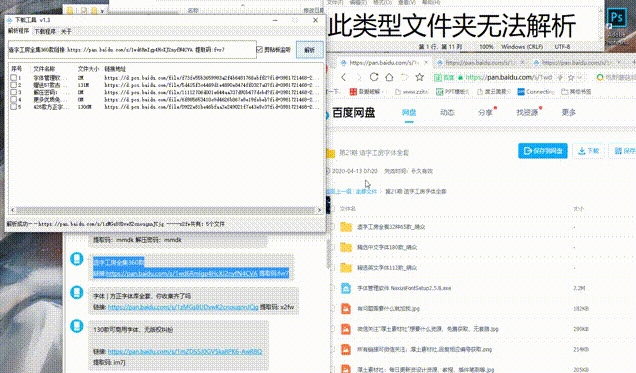Click the image icon of 290KB jpg
636x373 pixels.
tap(346, 329)
